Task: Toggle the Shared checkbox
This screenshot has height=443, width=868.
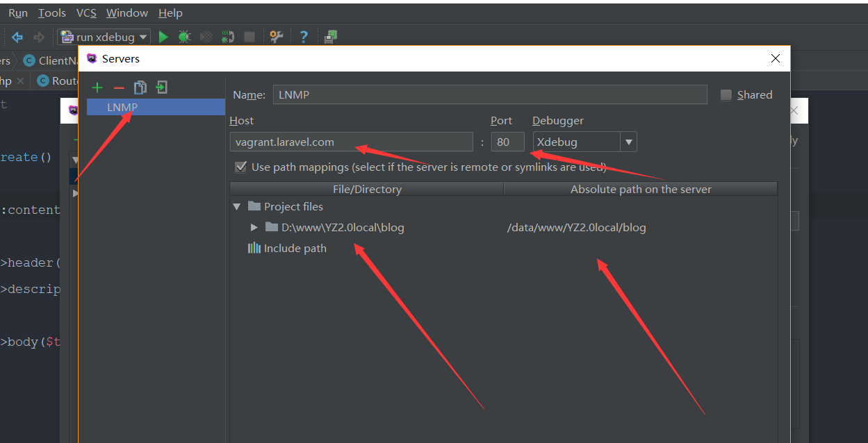Action: click(x=726, y=95)
